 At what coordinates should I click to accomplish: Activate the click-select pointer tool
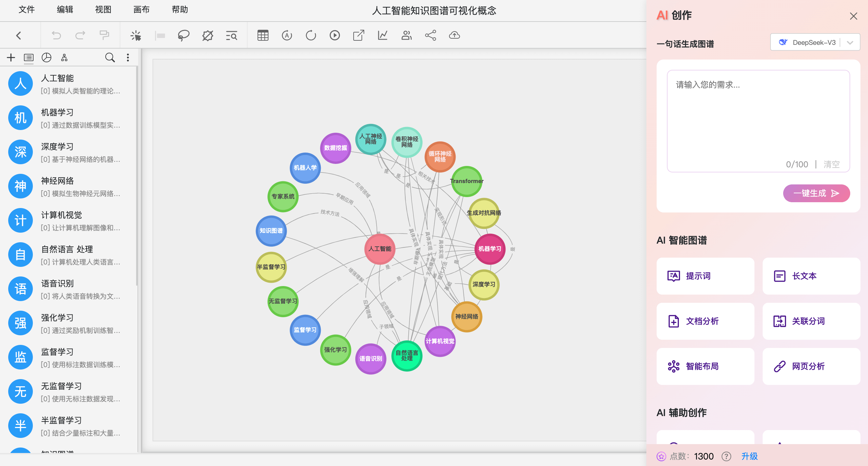tap(136, 35)
